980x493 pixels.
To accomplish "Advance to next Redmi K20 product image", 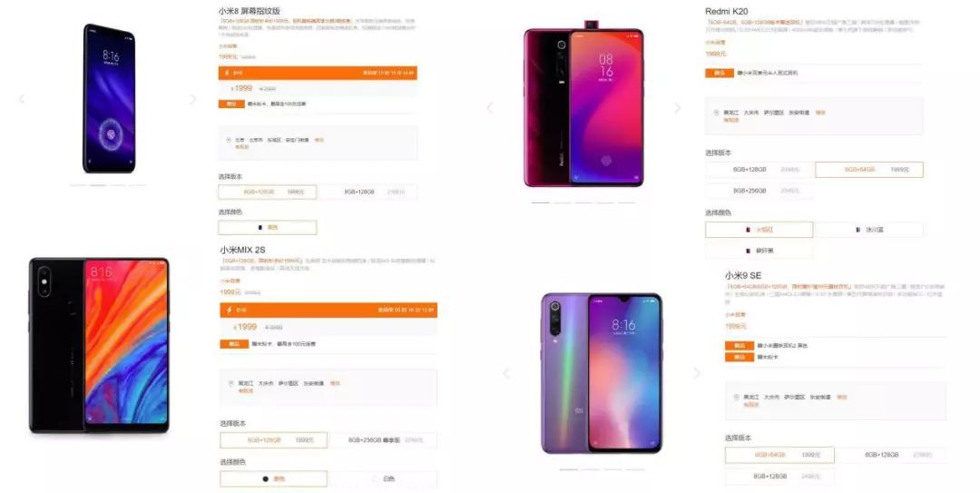I will [x=678, y=108].
